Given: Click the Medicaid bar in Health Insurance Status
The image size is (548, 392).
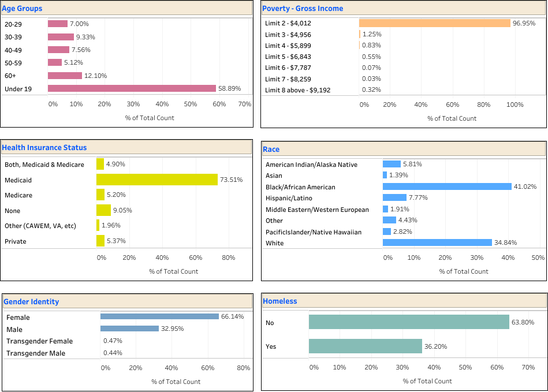Looking at the screenshot, I should point(156,180).
